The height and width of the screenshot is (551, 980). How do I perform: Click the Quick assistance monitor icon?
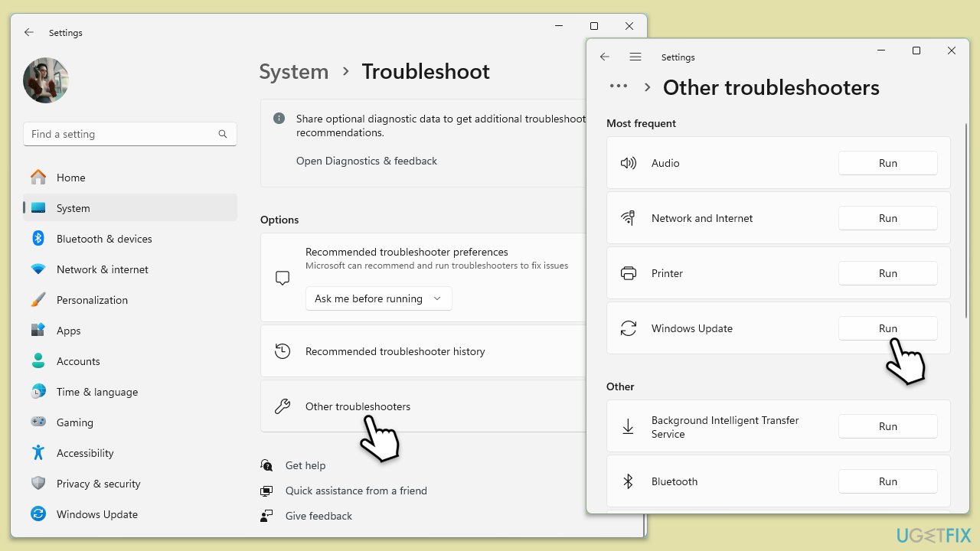pyautogui.click(x=266, y=491)
